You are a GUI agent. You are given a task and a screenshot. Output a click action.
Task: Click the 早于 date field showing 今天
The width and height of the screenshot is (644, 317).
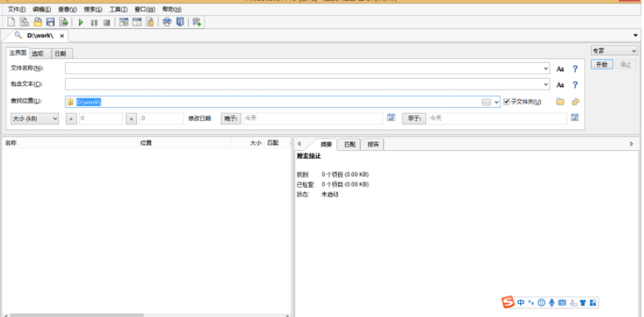coord(498,119)
